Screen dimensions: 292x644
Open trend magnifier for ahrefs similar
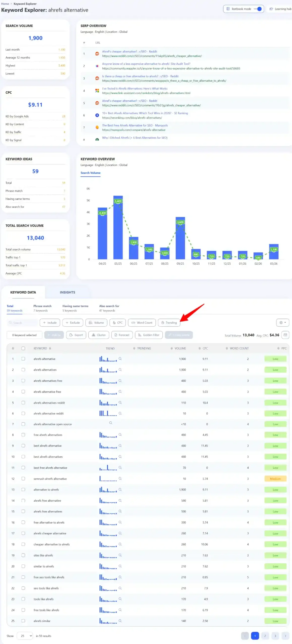click(120, 621)
